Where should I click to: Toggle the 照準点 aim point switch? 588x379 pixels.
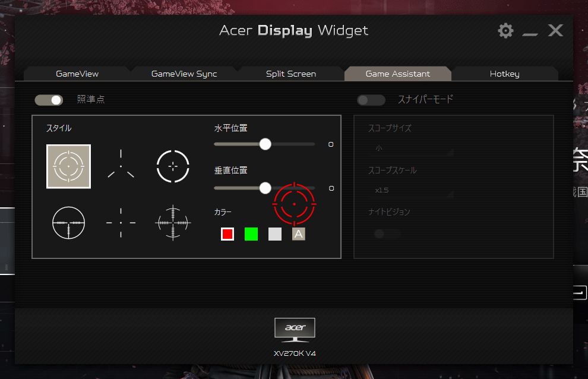[49, 100]
